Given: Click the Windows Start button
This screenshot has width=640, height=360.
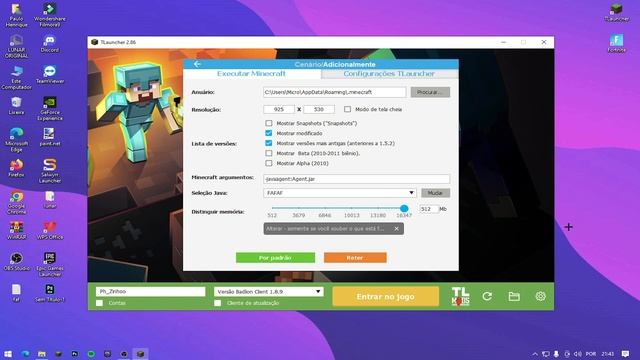Looking at the screenshot, I should coord(8,353).
